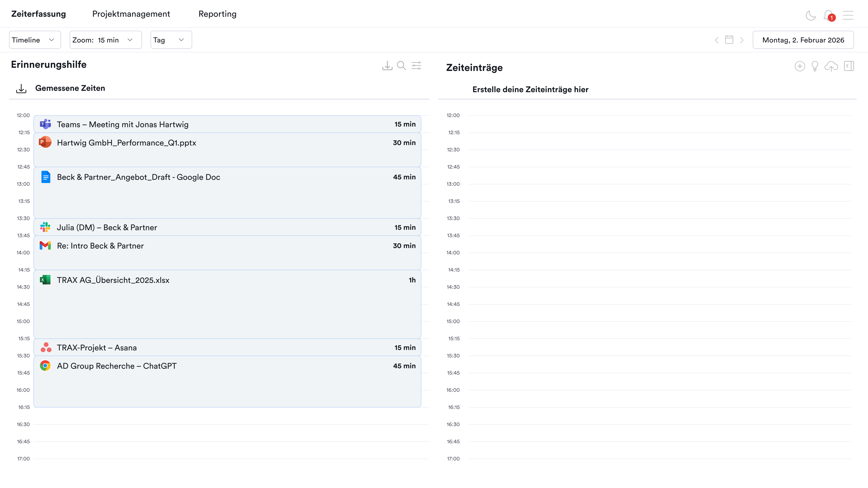Select the Teams meeting with Jonas Hartwig entry
Viewport: 868px width, 488px height.
227,124
